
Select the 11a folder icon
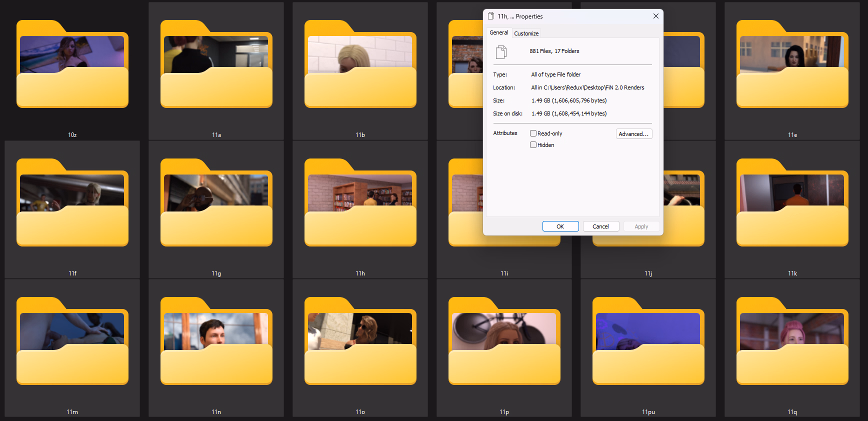click(216, 64)
